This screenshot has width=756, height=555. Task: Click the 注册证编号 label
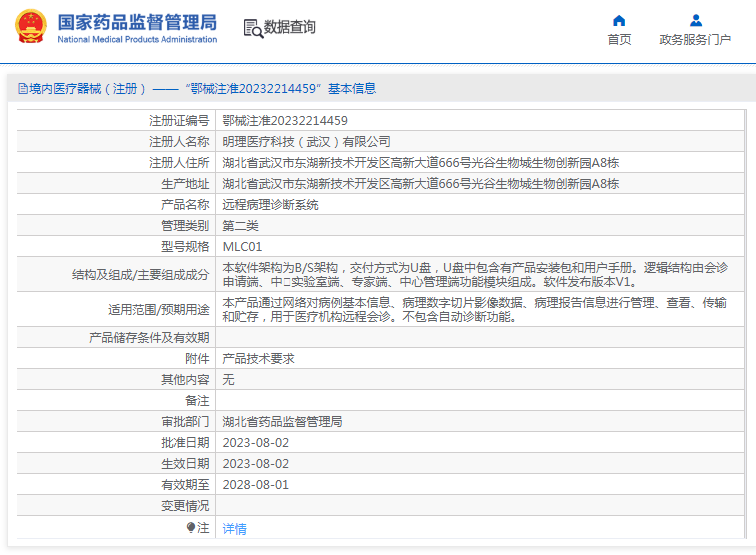point(179,121)
